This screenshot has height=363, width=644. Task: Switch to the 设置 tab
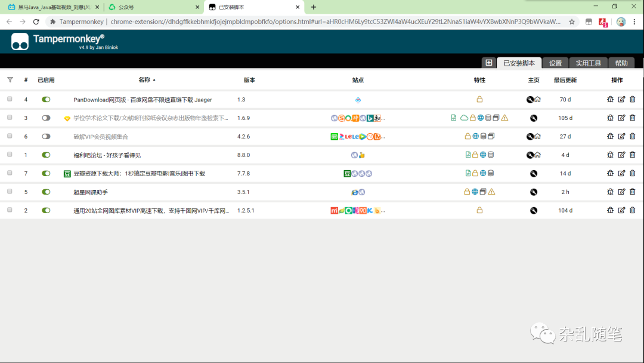pos(556,63)
